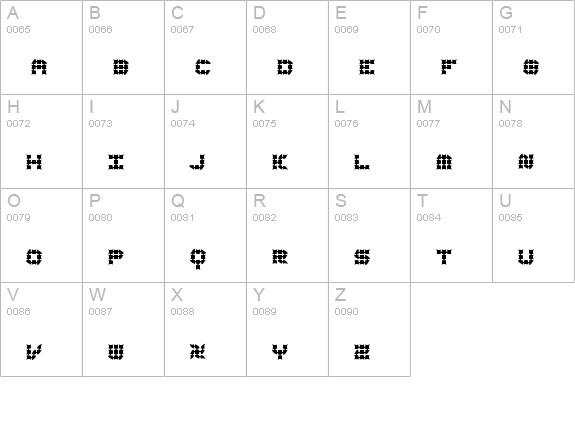Select the O glyph cell coded 0079
The width and height of the screenshot is (575, 421).
[x=41, y=235]
